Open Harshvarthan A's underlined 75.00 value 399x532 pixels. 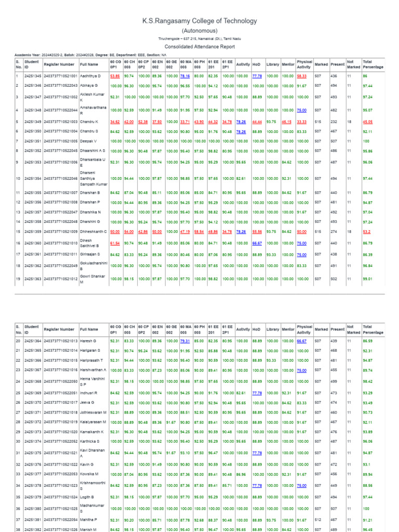click(x=302, y=370)
